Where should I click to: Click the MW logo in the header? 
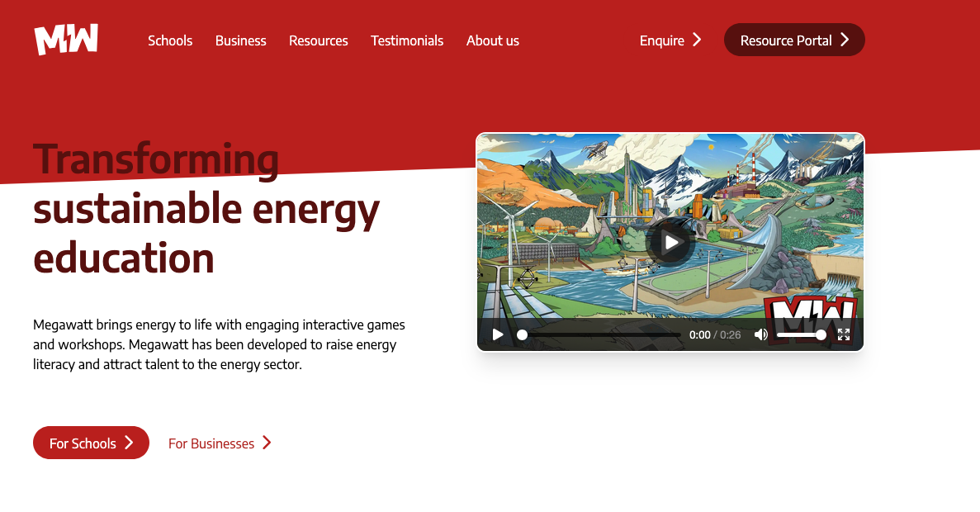(x=66, y=40)
